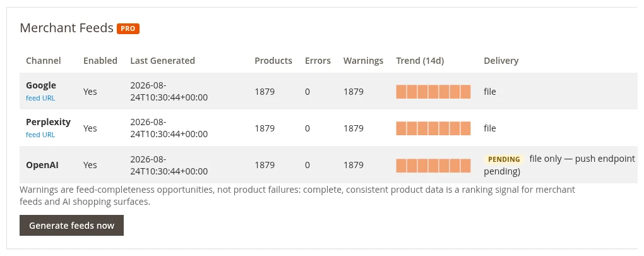Click the Generate feeds now button
644x256 pixels.
click(71, 225)
